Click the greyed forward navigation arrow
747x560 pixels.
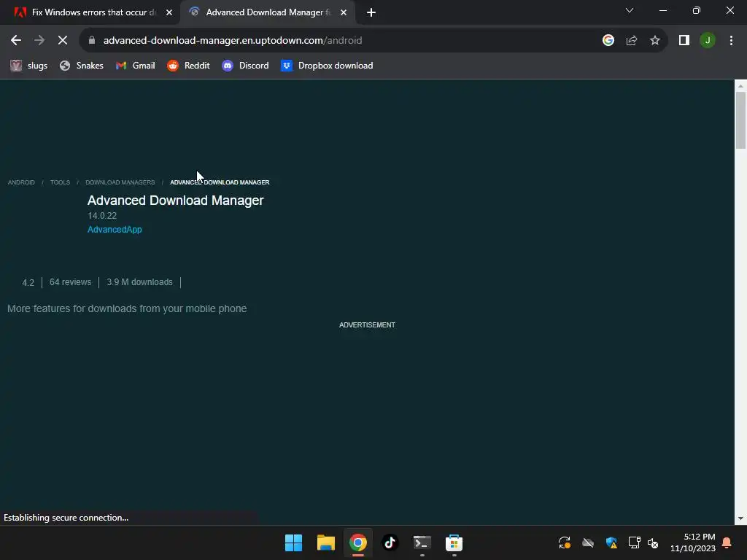pyautogui.click(x=39, y=41)
